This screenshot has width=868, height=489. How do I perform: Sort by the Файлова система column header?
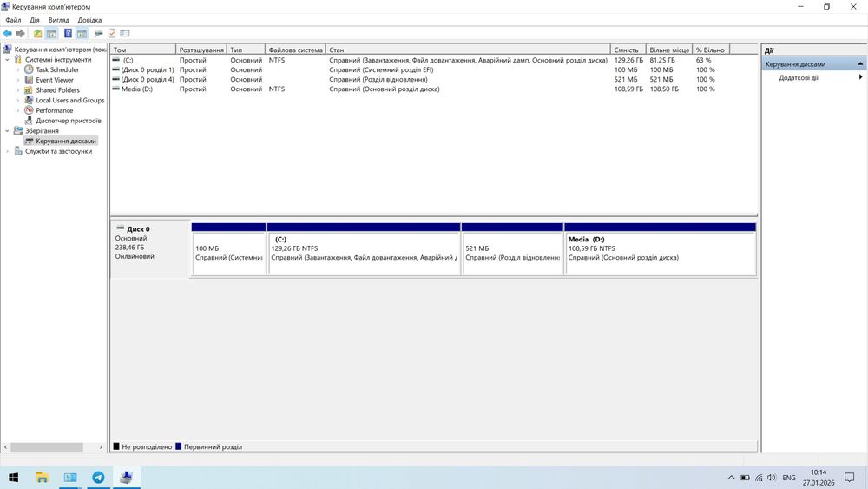[x=296, y=50]
